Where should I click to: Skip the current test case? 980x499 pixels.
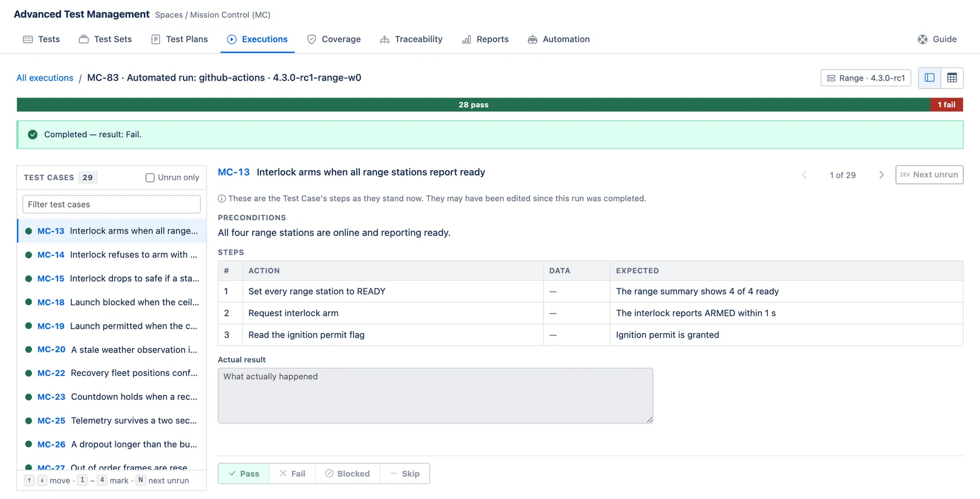[x=405, y=474]
